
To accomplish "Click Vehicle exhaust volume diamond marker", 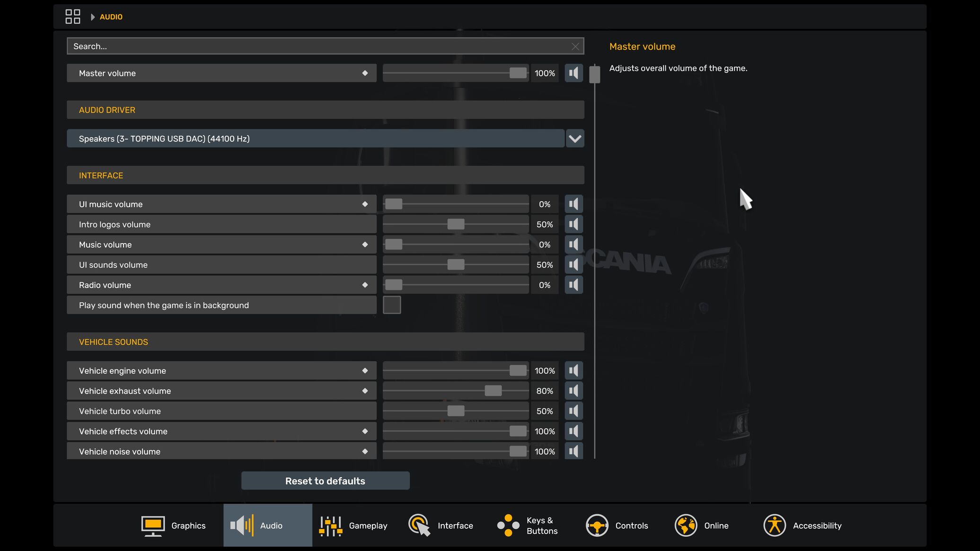I will click(x=365, y=391).
